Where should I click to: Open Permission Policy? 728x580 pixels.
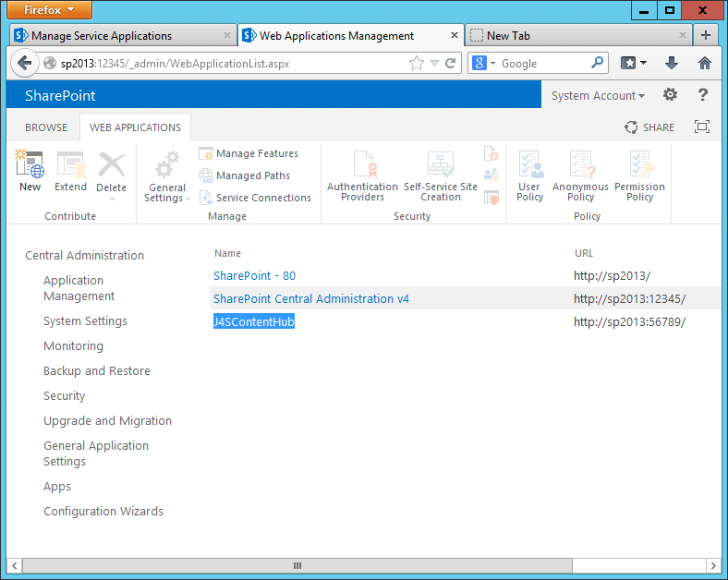[639, 176]
